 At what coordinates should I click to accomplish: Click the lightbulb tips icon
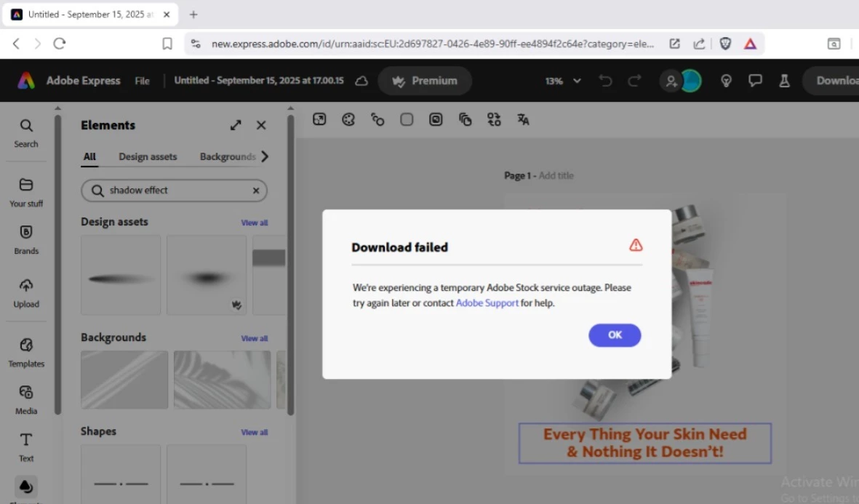pos(726,81)
